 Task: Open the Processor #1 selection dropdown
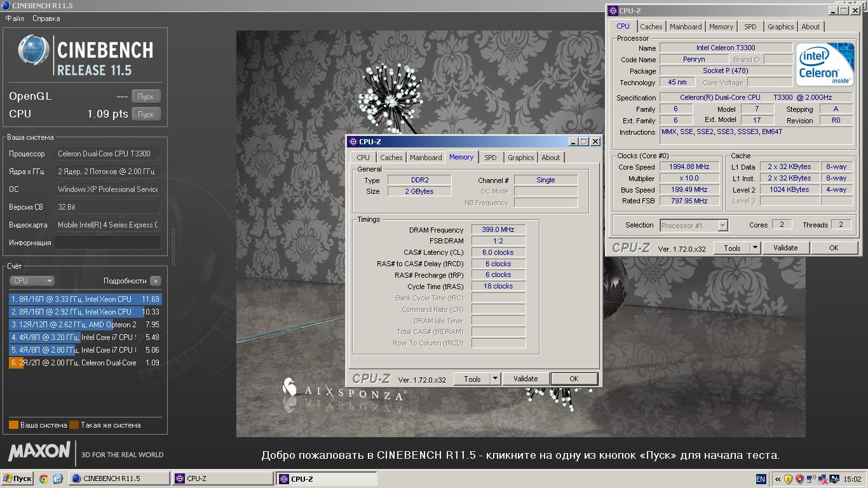tap(694, 226)
